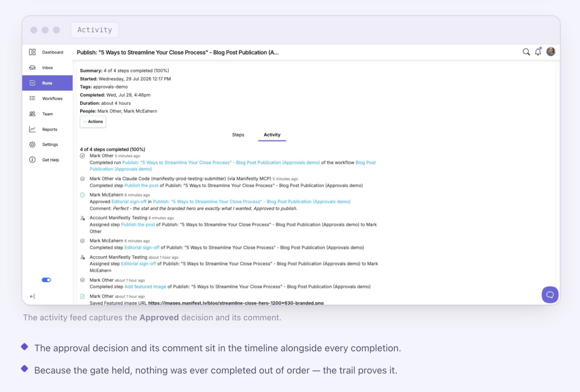Click document icon beside Saved Featured image entry
Image resolution: width=580 pixels, height=392 pixels.
(x=82, y=296)
